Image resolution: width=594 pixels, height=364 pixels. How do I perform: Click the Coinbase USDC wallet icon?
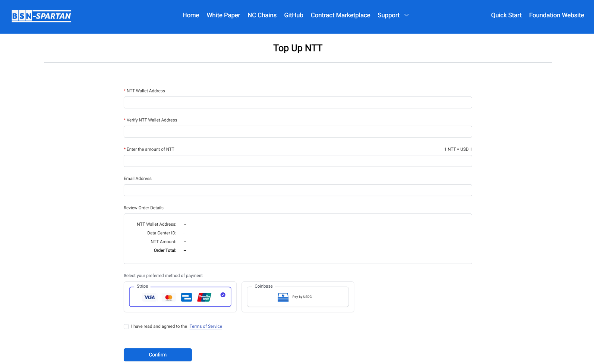tap(283, 297)
